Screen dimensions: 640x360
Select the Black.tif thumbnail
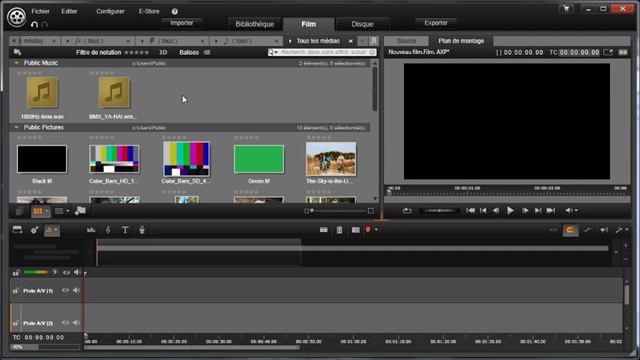tap(42, 159)
